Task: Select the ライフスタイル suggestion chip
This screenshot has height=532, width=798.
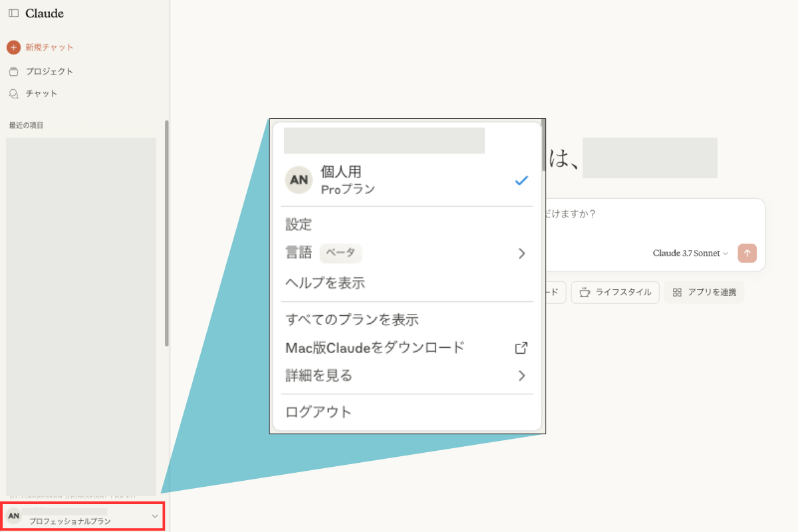Action: [x=615, y=293]
